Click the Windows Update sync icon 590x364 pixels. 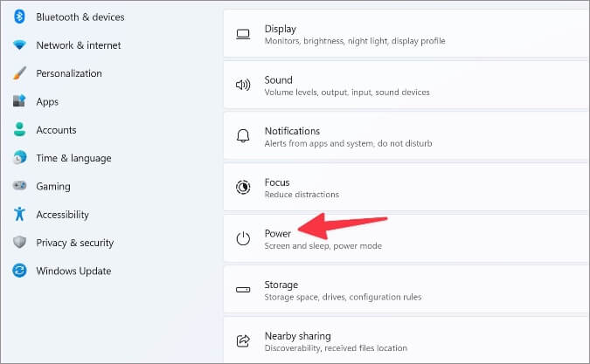[x=19, y=271]
